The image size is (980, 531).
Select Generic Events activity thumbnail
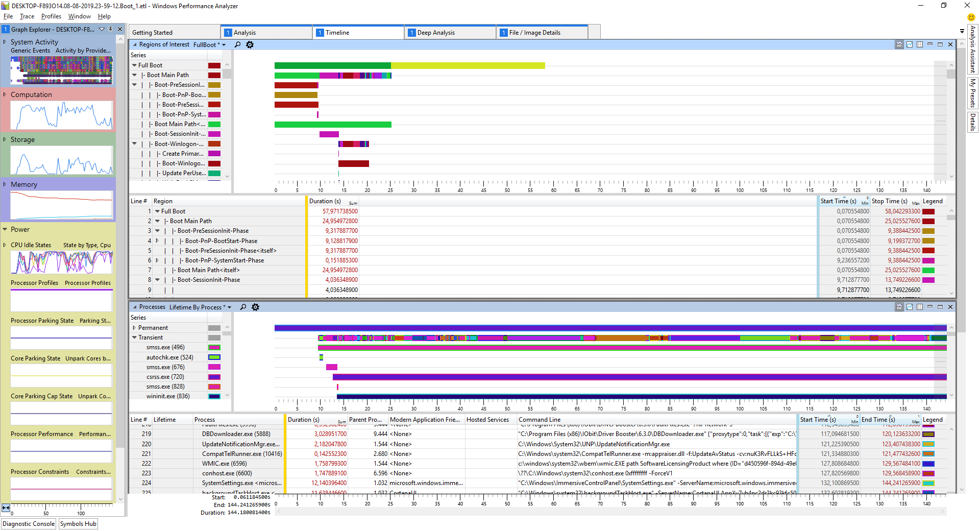[62, 70]
